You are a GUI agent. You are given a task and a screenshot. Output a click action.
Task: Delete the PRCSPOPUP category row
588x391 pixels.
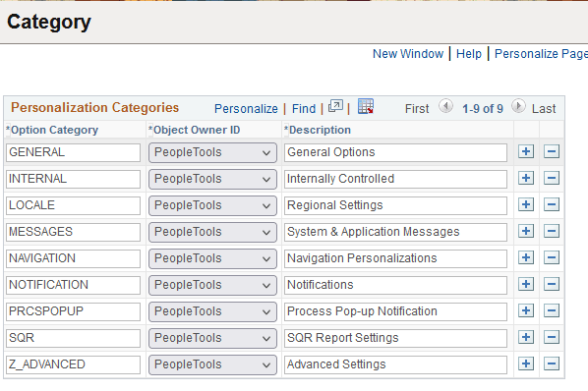click(552, 310)
